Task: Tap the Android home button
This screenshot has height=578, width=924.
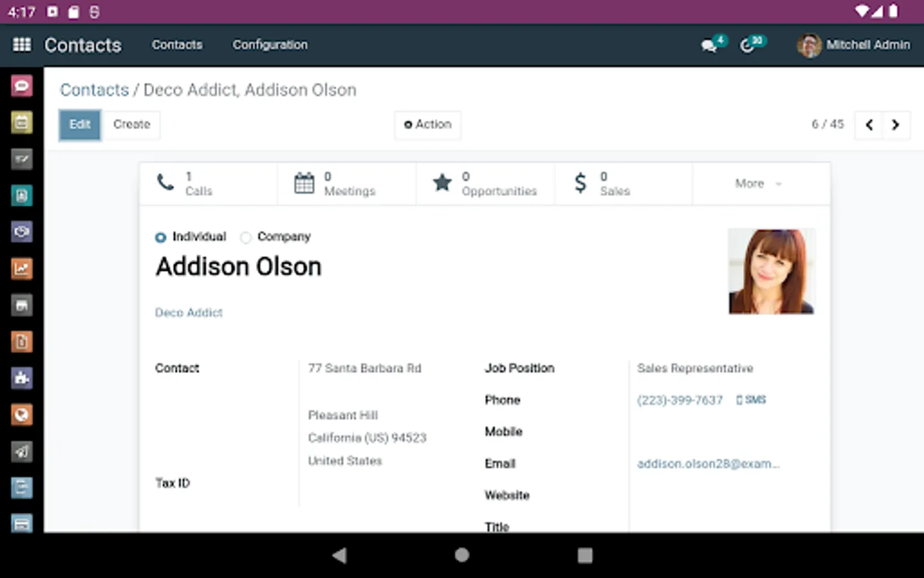Action: (x=462, y=556)
